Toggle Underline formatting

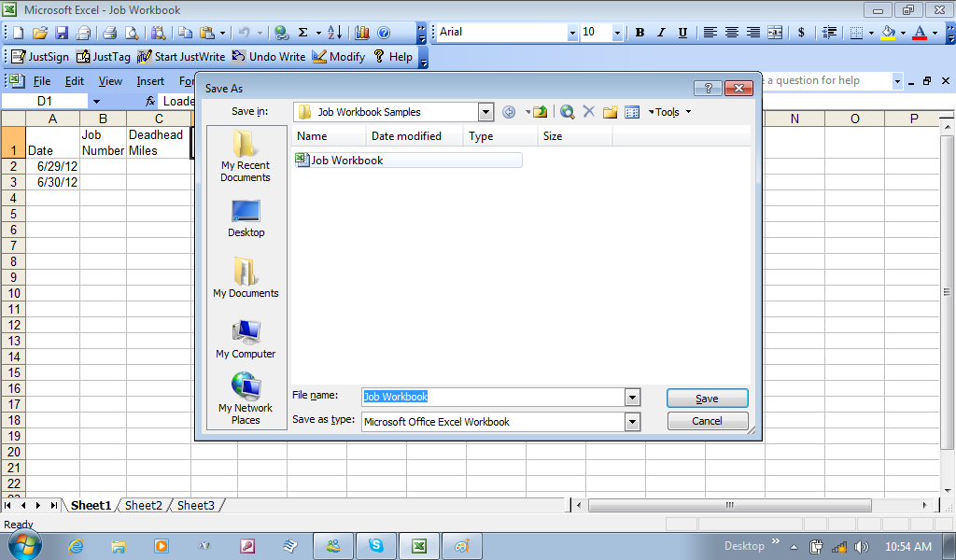[x=682, y=33]
